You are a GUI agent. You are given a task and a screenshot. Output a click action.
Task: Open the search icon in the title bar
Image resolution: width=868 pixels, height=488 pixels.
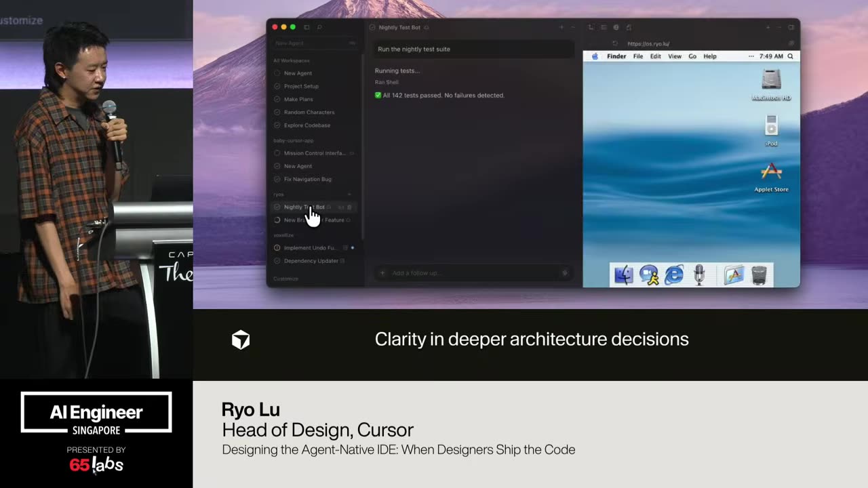coord(319,27)
